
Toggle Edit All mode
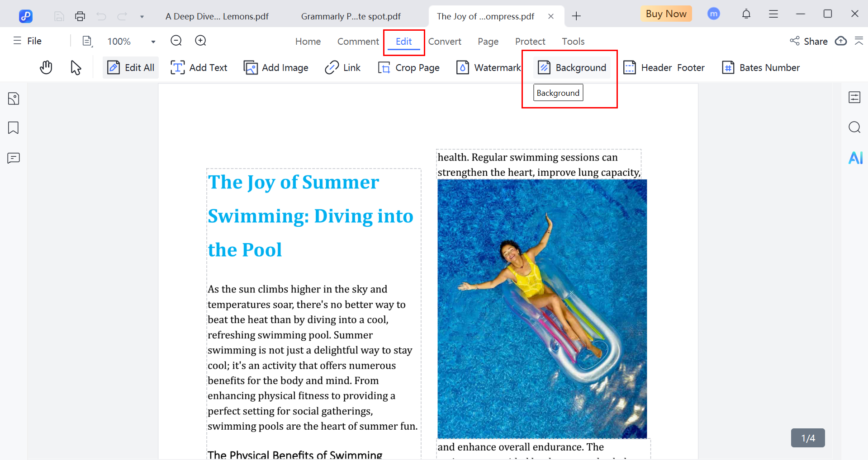tap(131, 68)
